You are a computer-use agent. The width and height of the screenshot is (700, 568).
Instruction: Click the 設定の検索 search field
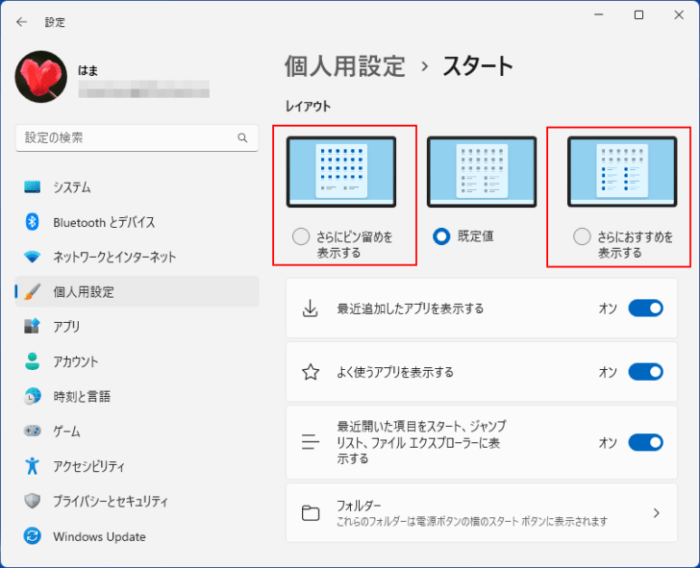(x=137, y=138)
